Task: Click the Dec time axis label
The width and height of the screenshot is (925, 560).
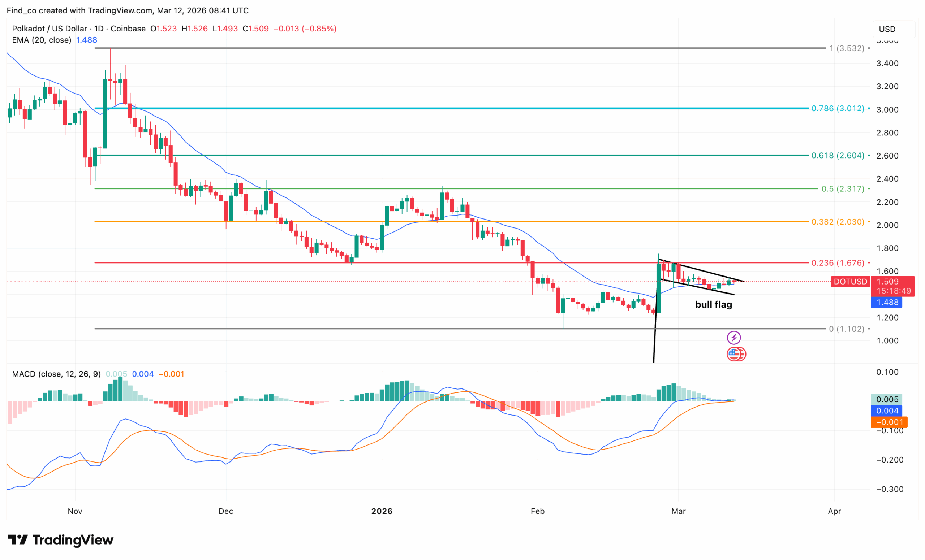Action: [x=226, y=511]
